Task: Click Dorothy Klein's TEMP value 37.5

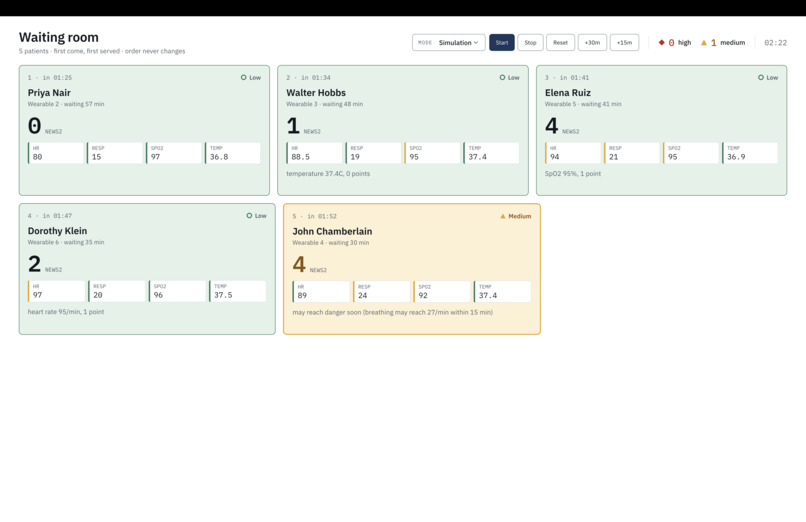Action: (224, 295)
